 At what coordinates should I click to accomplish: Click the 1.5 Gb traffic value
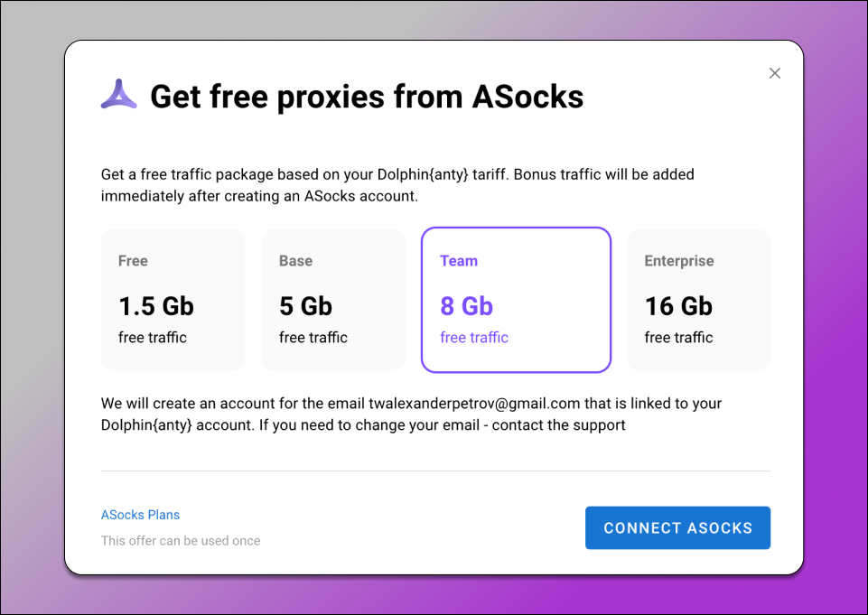point(156,306)
